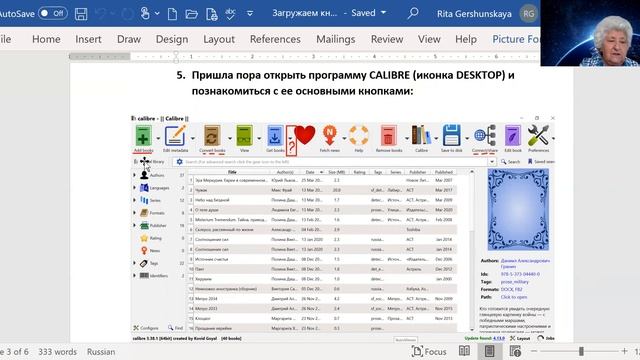The height and width of the screenshot is (360, 640).
Task: Enable Focus mode in status bar
Action: [429, 351]
